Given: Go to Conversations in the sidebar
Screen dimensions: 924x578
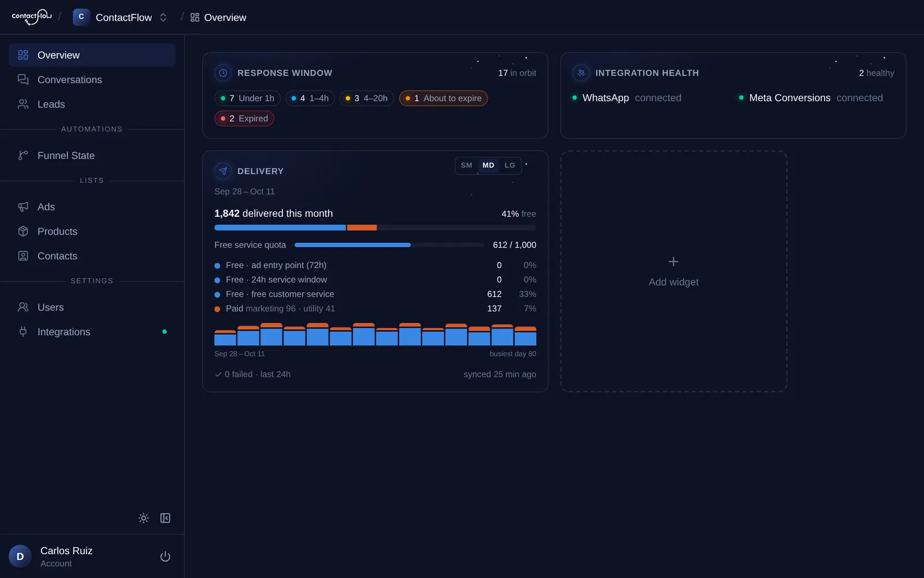Looking at the screenshot, I should point(92,80).
